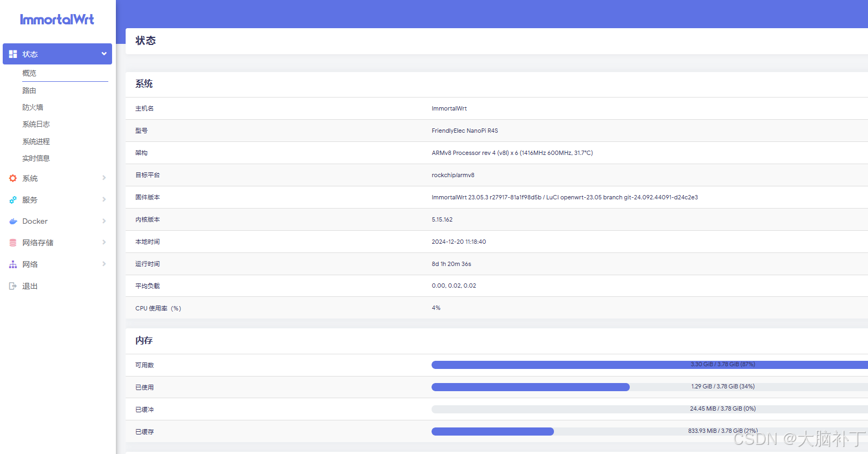Click the ARMv8 Processor architecture value
The width and height of the screenshot is (868, 454).
[x=512, y=153]
